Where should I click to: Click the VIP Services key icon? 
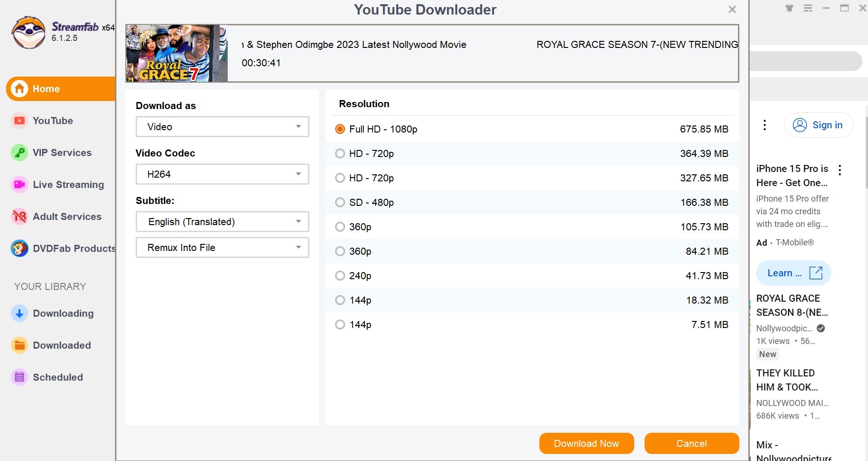19,153
